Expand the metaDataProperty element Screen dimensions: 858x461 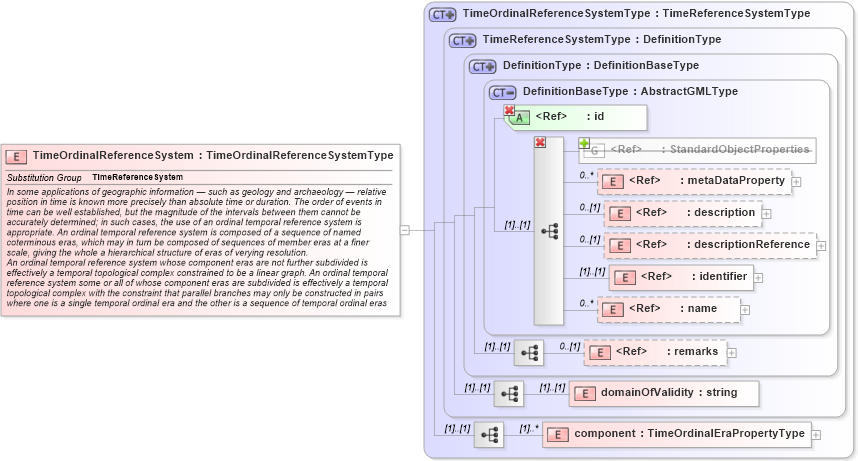797,182
